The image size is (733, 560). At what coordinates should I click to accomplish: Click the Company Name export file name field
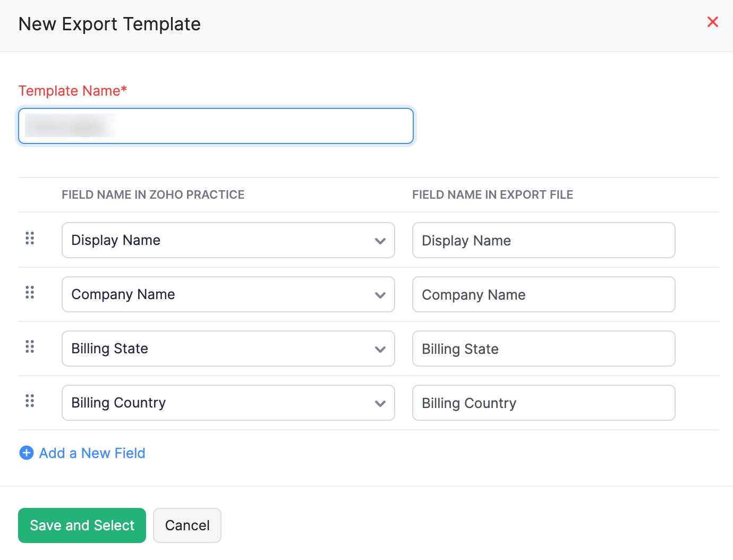pos(543,294)
